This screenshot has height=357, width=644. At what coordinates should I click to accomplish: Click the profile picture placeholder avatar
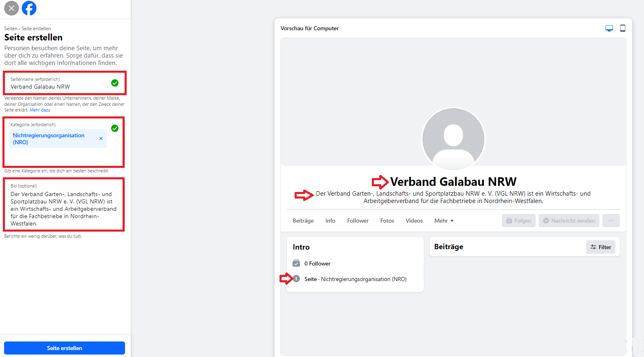(x=453, y=139)
